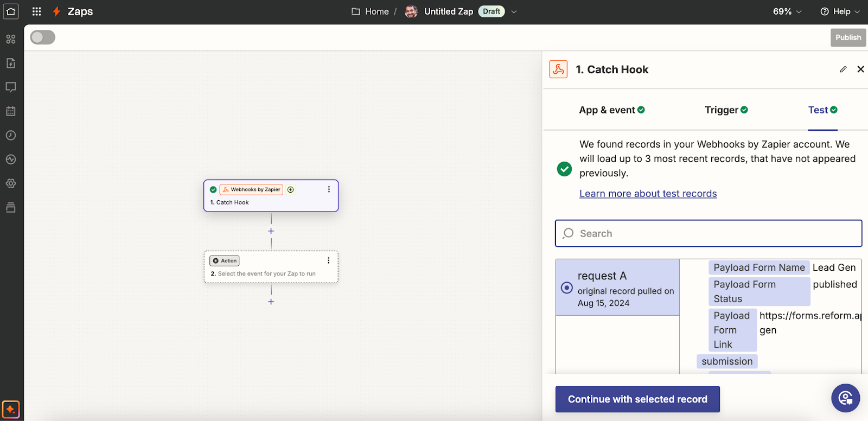
Task: Click the Payload Form Status field
Action: coord(759,291)
